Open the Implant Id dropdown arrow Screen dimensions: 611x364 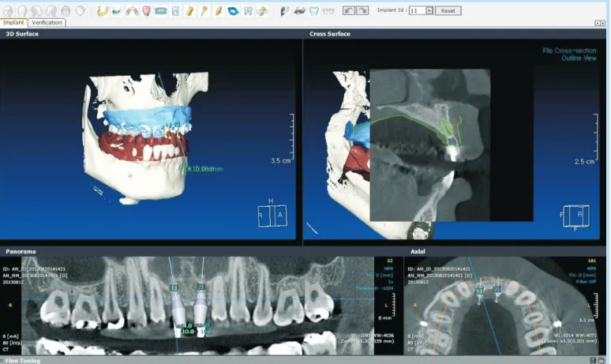click(x=429, y=10)
